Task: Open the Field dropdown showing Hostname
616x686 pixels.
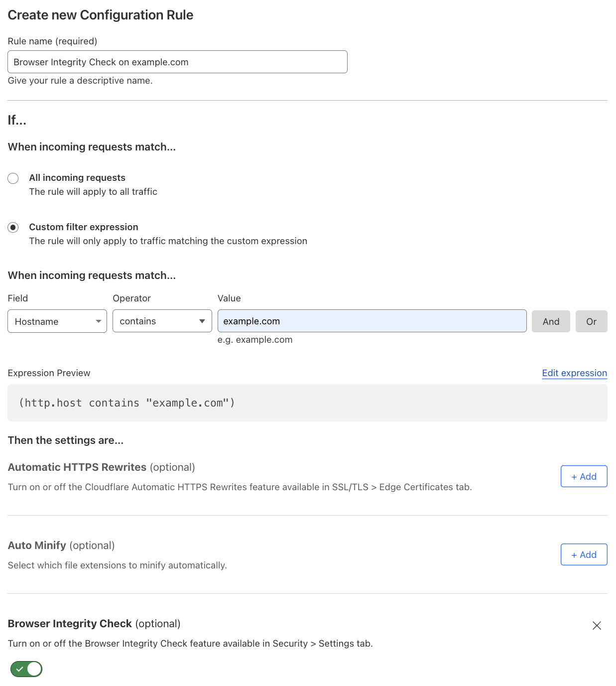Action: pos(57,321)
